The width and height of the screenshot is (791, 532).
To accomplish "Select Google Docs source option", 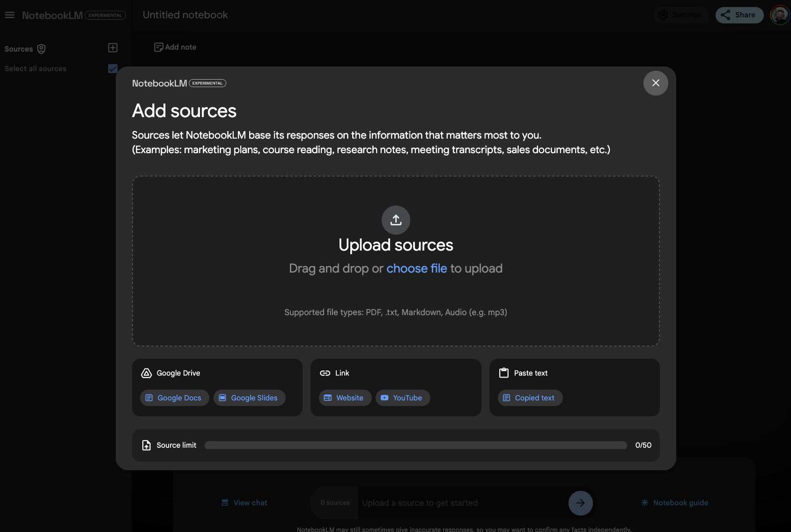I will [175, 398].
